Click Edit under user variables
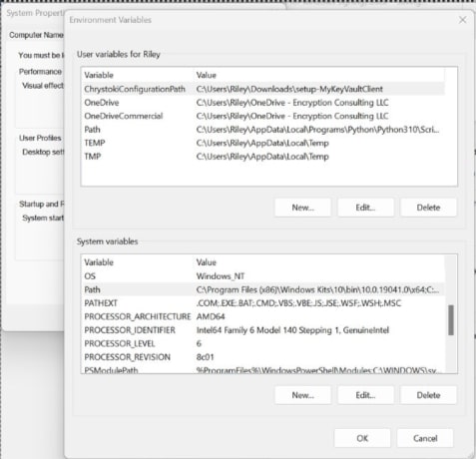Viewport: 476px width, 459px height. tap(365, 208)
